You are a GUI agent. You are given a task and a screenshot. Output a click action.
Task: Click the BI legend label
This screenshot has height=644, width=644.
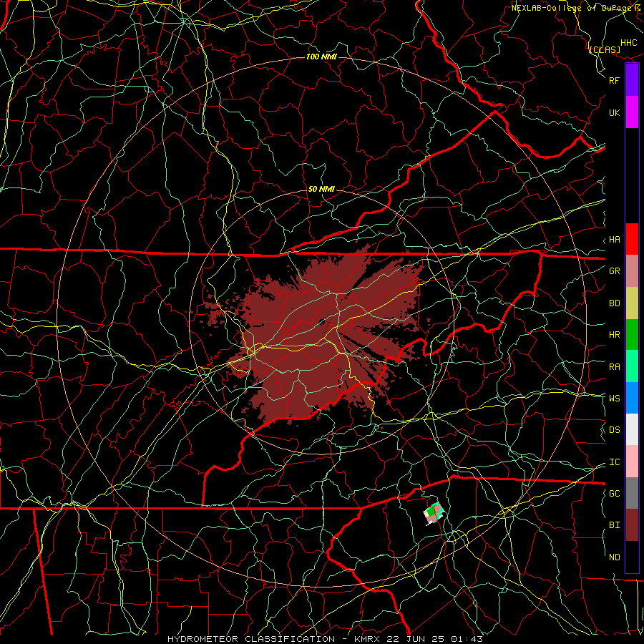[x=614, y=525]
